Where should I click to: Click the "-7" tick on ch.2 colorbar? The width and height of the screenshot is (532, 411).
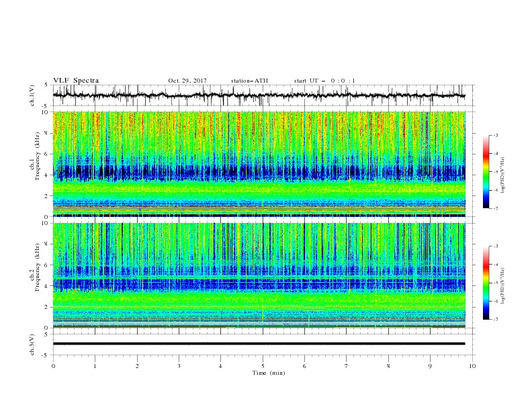tap(495, 320)
